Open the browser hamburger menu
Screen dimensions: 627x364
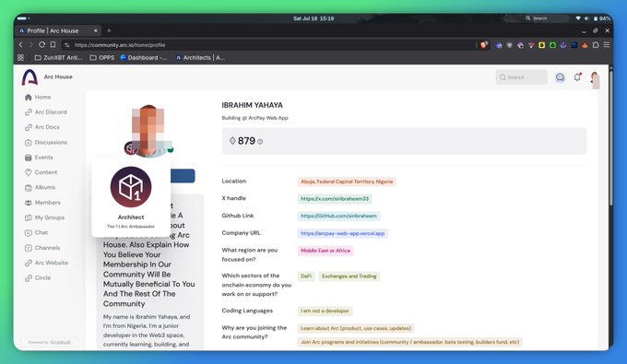(607, 45)
